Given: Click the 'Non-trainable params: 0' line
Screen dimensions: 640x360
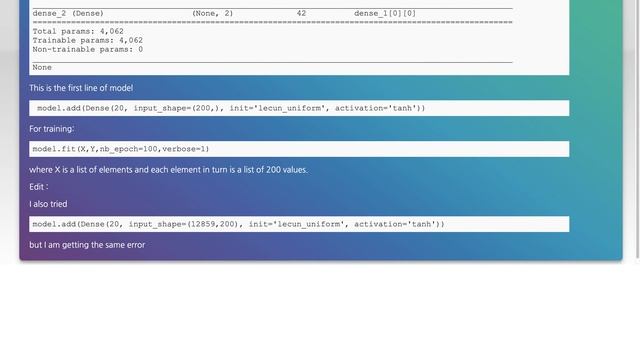Looking at the screenshot, I should [88, 49].
